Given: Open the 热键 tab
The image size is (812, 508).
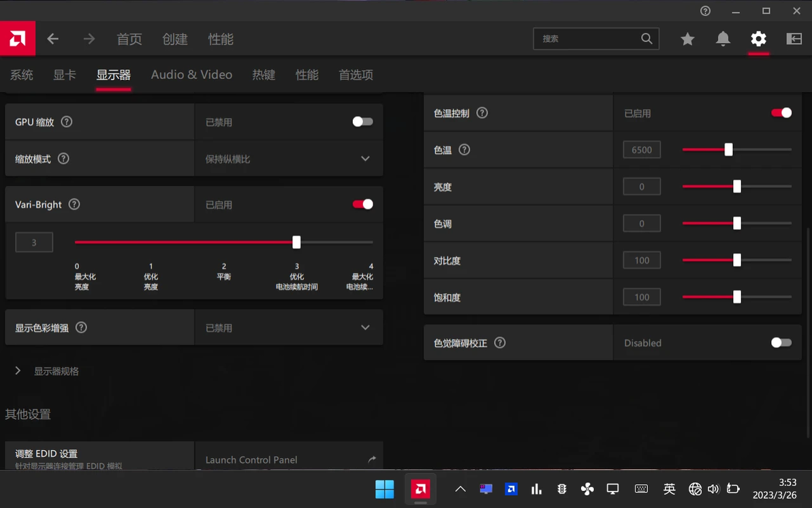Looking at the screenshot, I should [x=264, y=74].
